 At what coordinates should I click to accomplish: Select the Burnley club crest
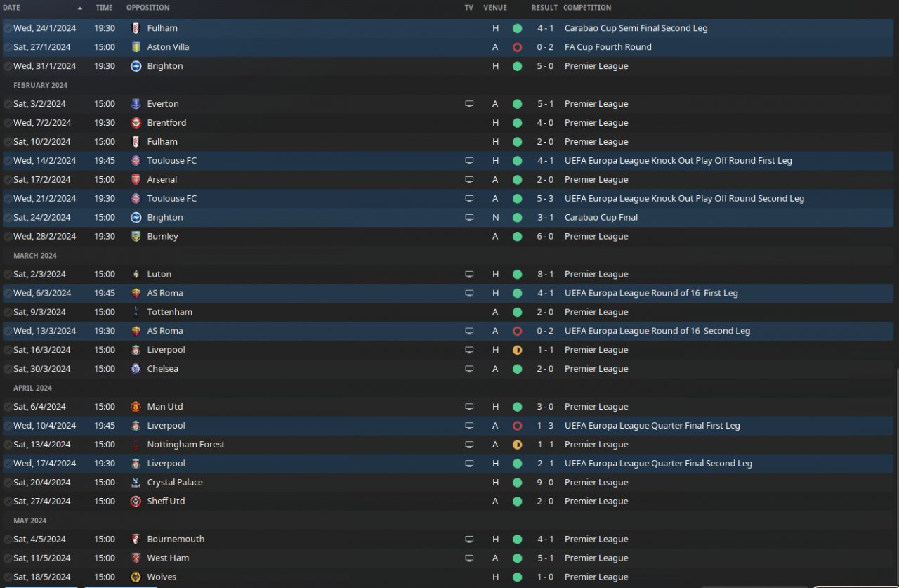(136, 237)
